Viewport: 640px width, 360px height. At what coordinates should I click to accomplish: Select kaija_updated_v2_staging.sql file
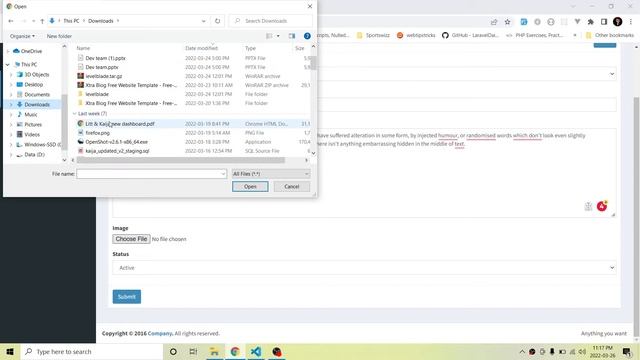point(117,151)
